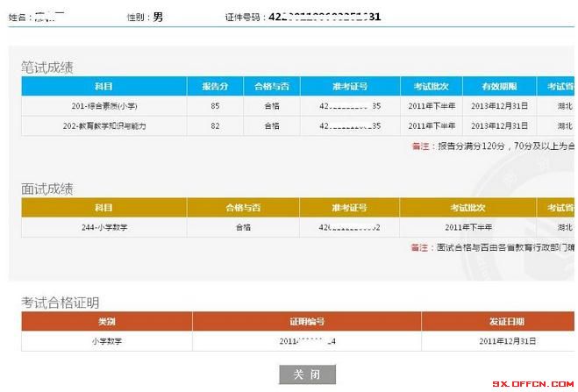Click 合格与否 header in interview table
578x392 pixels.
(x=243, y=208)
